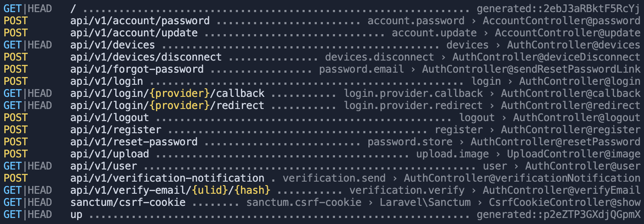The image size is (644, 224).
Task: Click the generated::p2eZTP3GXdjQGpmX route name
Action: coord(558,214)
